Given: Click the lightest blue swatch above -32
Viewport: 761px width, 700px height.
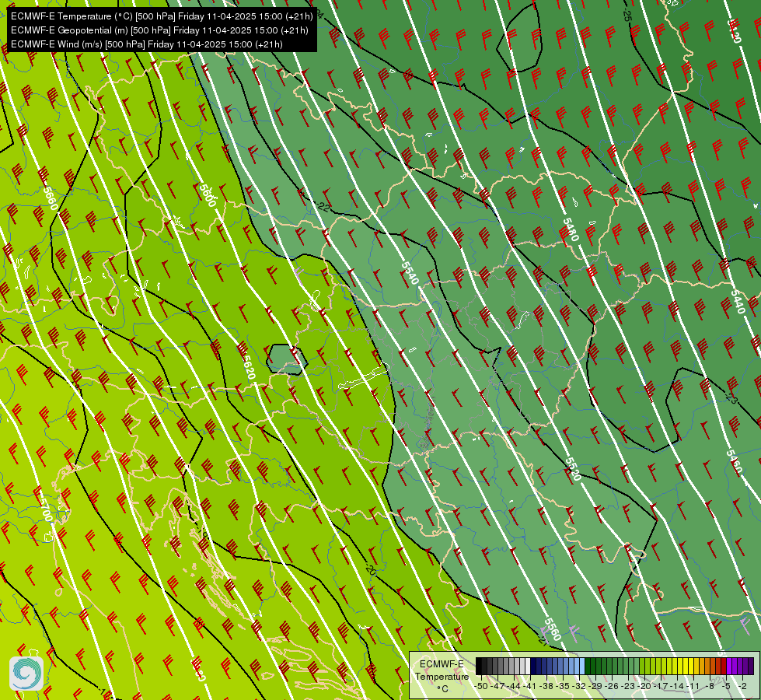Looking at the screenshot, I should pos(582,666).
